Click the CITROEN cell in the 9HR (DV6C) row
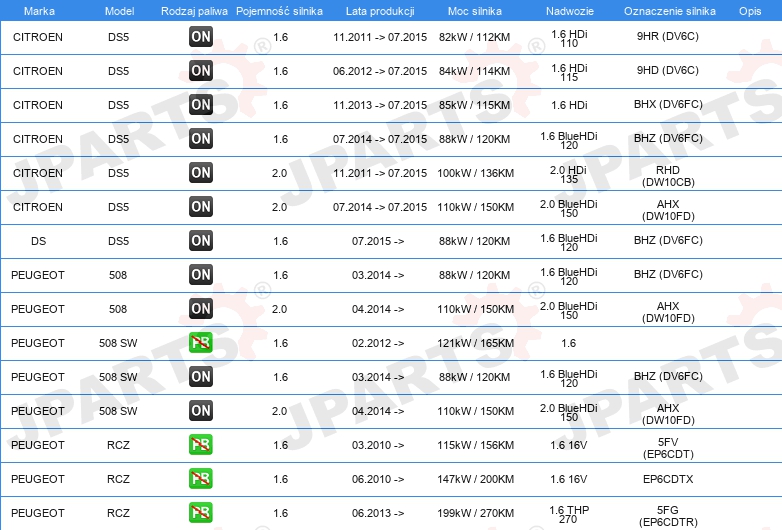 pos(38,37)
